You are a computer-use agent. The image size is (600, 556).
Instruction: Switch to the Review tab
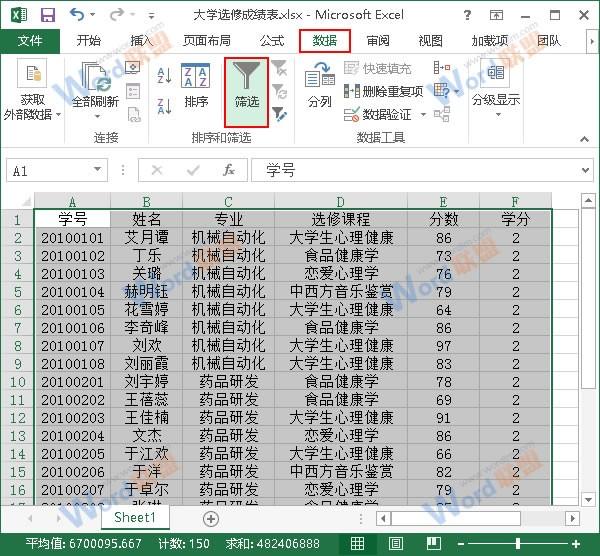378,40
